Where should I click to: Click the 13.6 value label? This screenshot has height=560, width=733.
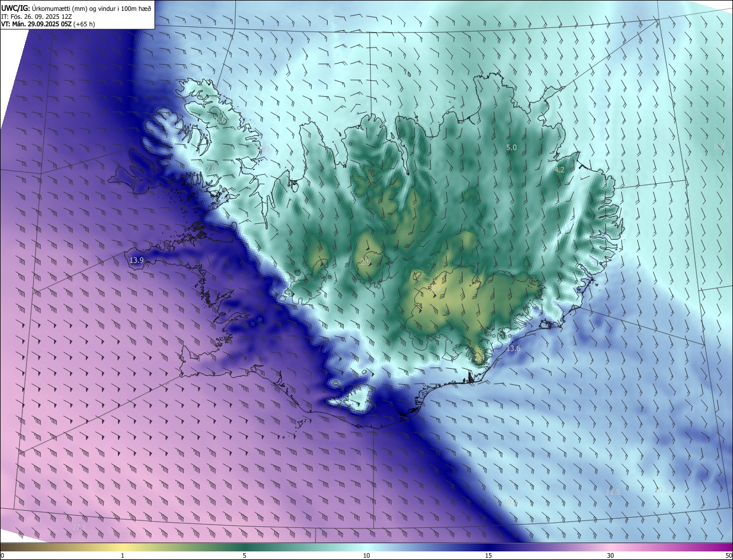(514, 349)
